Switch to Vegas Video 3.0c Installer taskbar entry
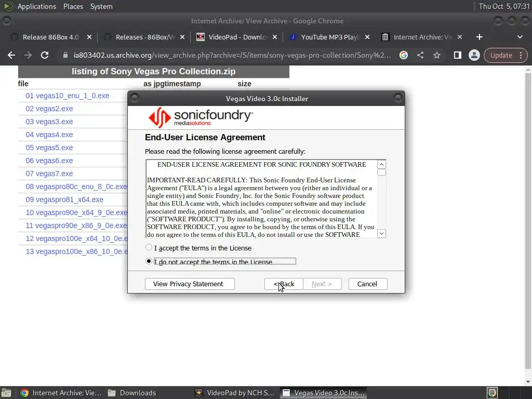This screenshot has width=532, height=399. pyautogui.click(x=323, y=393)
